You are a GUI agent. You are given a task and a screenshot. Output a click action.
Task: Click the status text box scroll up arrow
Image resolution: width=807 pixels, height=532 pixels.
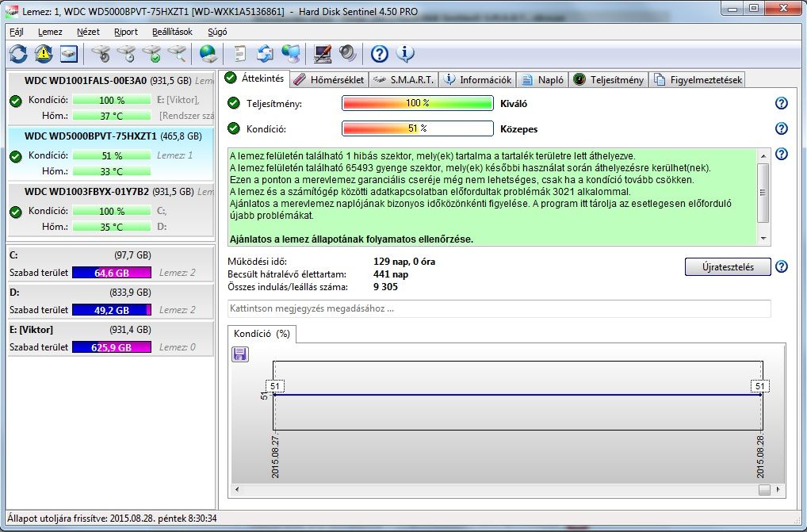763,156
